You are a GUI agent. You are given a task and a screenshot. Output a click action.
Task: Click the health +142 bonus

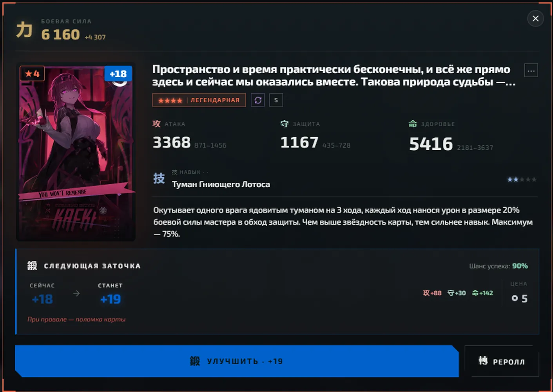click(482, 293)
